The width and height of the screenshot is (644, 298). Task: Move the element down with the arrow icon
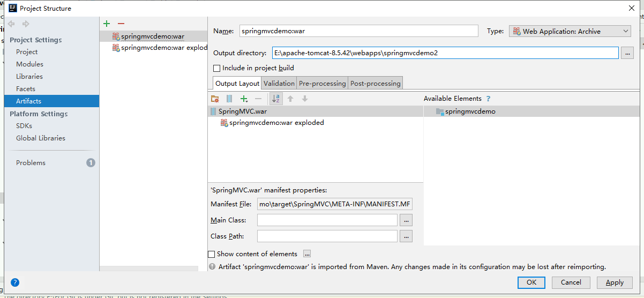pyautogui.click(x=305, y=99)
